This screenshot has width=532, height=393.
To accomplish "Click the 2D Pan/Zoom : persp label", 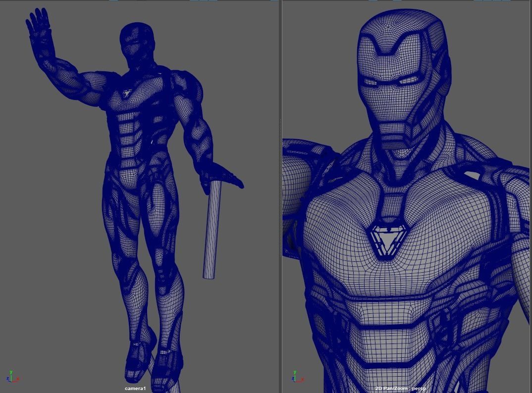I will click(400, 389).
